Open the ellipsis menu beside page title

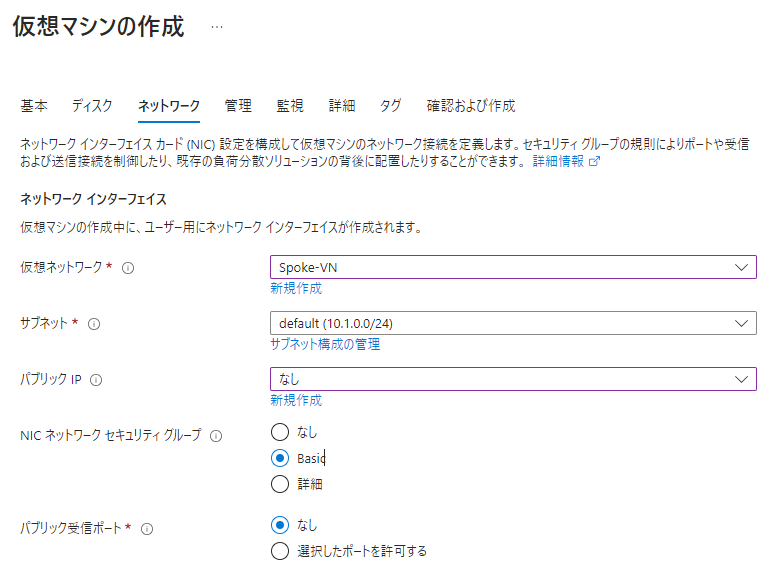coord(217,28)
